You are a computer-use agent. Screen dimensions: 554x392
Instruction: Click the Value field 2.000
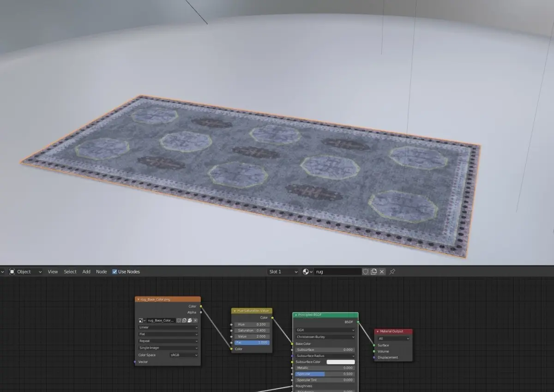252,337
